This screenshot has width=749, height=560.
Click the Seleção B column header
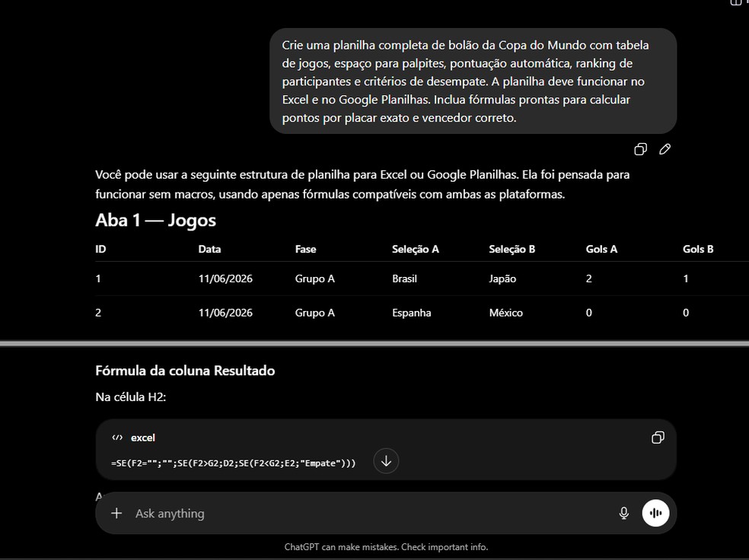(512, 250)
